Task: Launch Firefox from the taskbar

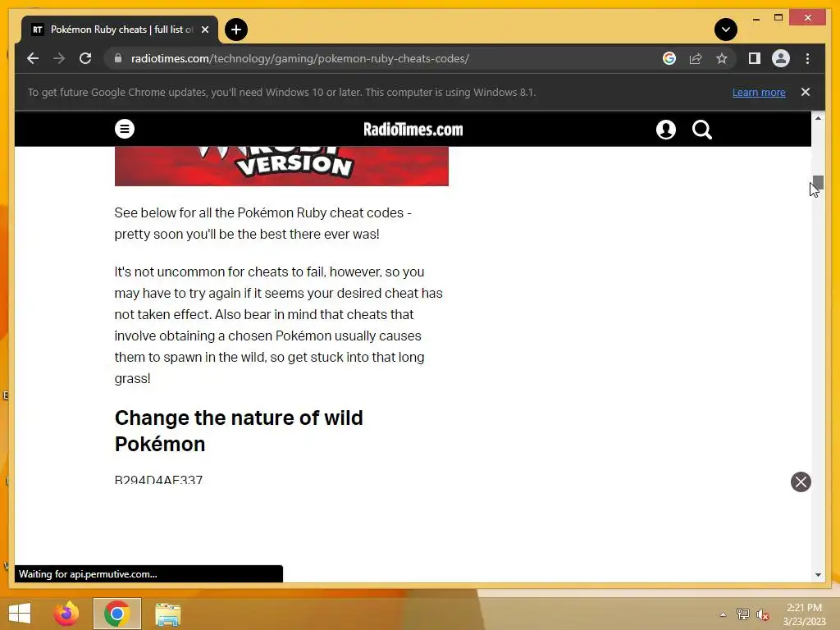Action: [66, 614]
